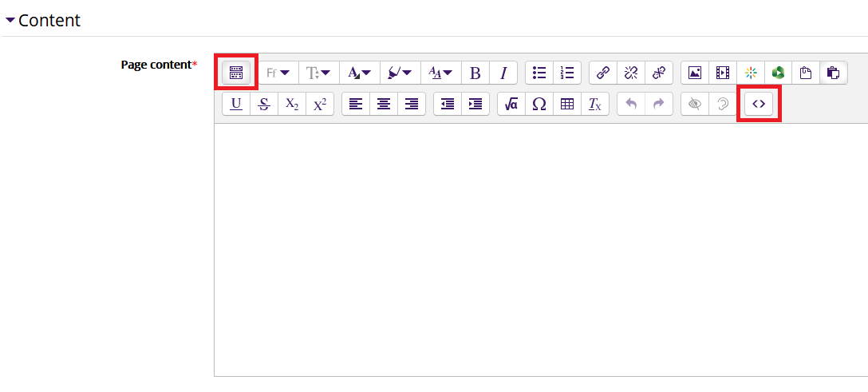The height and width of the screenshot is (392, 868).
Task: Align text to the left
Action: point(356,104)
